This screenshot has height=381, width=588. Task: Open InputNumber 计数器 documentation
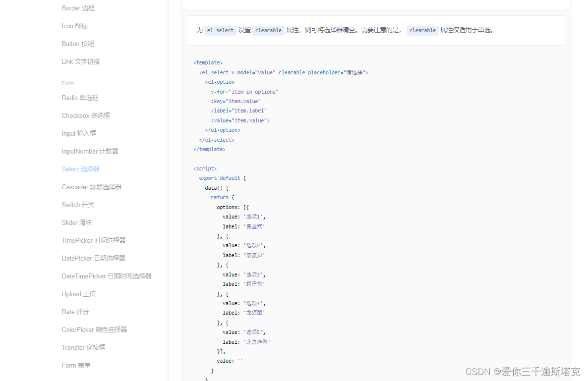pos(90,151)
